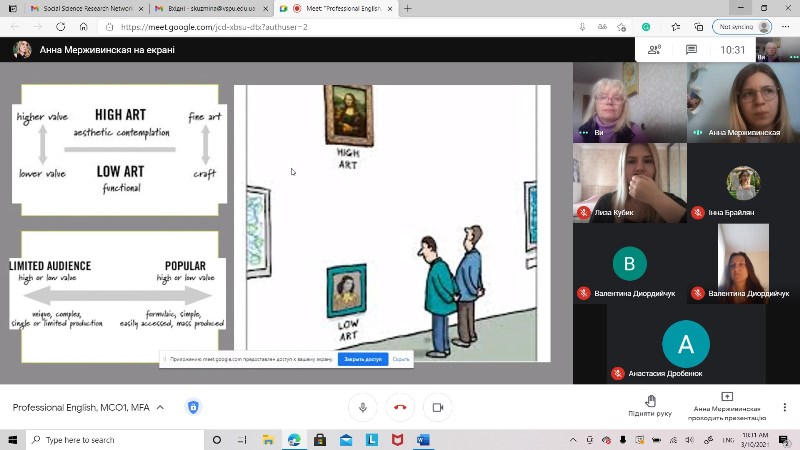Select Анастасия Дробенюк participant tile
This screenshot has height=450, width=800.
(x=686, y=344)
